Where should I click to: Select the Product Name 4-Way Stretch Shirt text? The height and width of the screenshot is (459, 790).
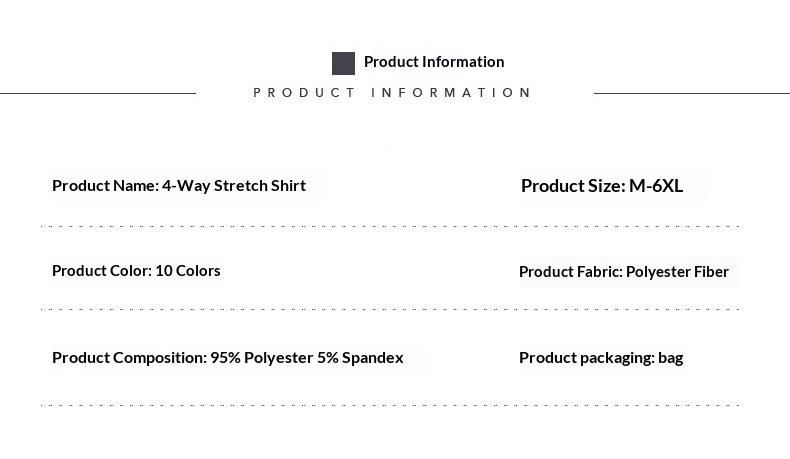(179, 186)
